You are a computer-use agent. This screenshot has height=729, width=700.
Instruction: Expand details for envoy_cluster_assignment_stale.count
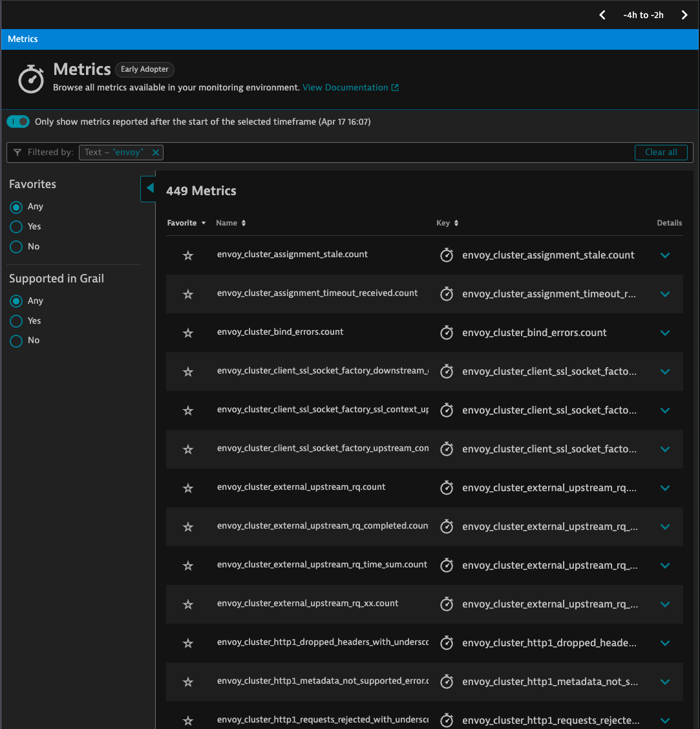665,255
